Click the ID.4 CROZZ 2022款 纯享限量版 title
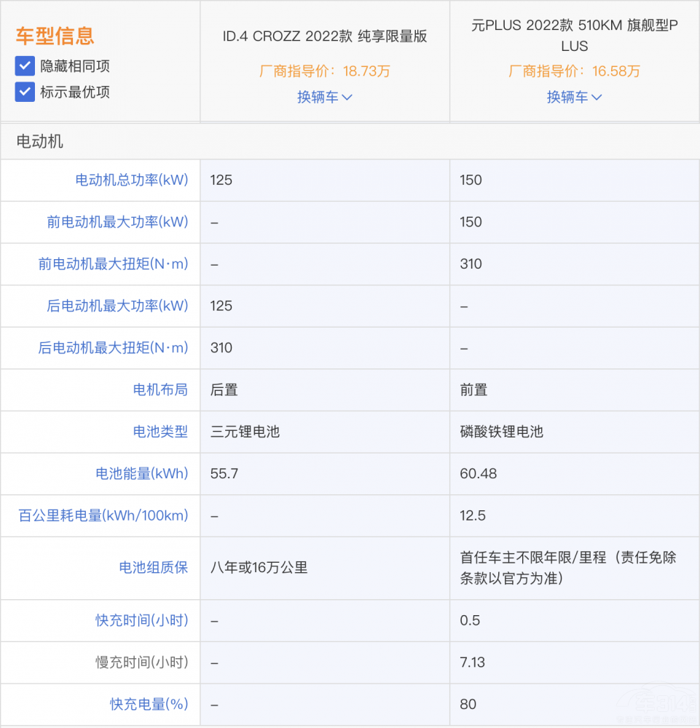The height and width of the screenshot is (728, 700). (x=325, y=36)
